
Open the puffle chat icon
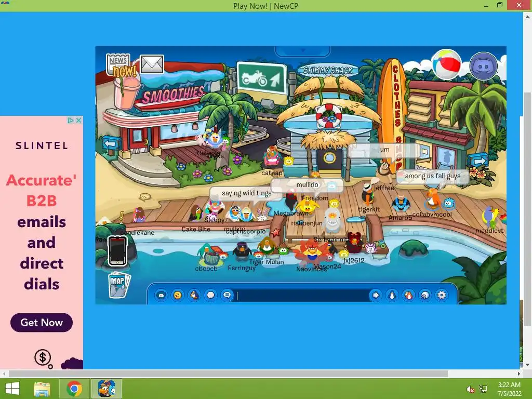pos(161,295)
